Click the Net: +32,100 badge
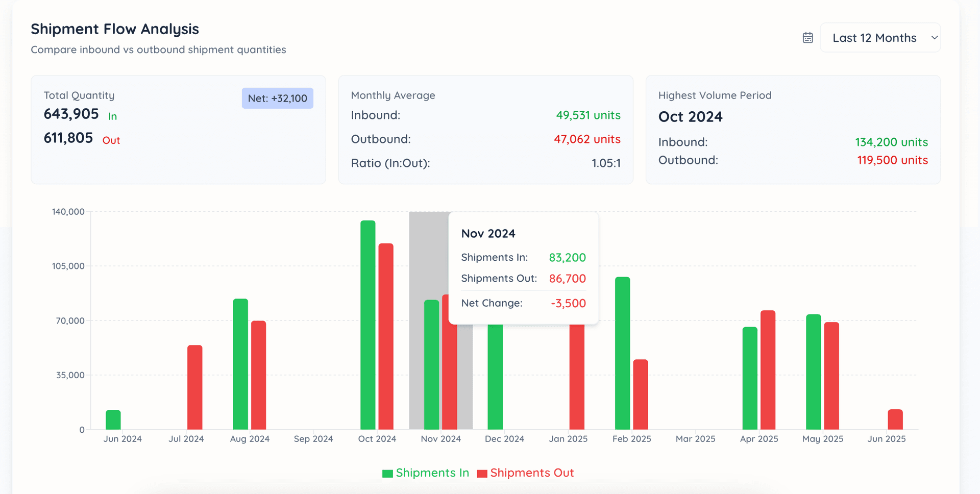 pyautogui.click(x=277, y=98)
